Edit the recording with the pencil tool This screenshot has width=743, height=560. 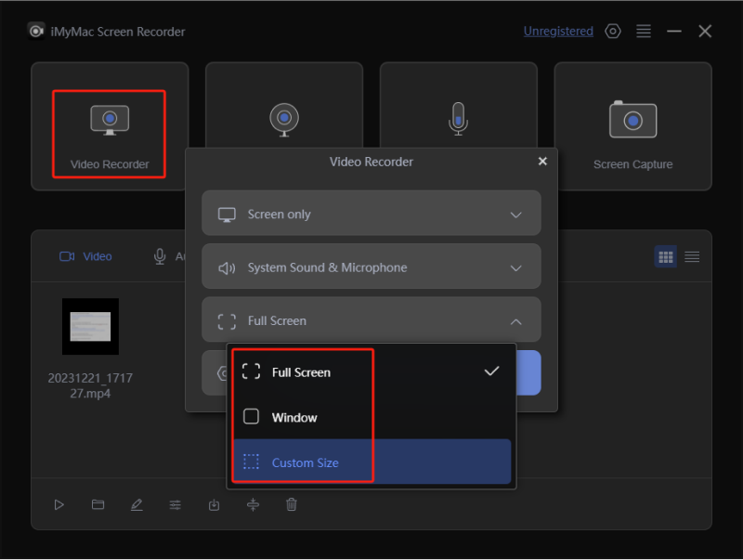[137, 504]
